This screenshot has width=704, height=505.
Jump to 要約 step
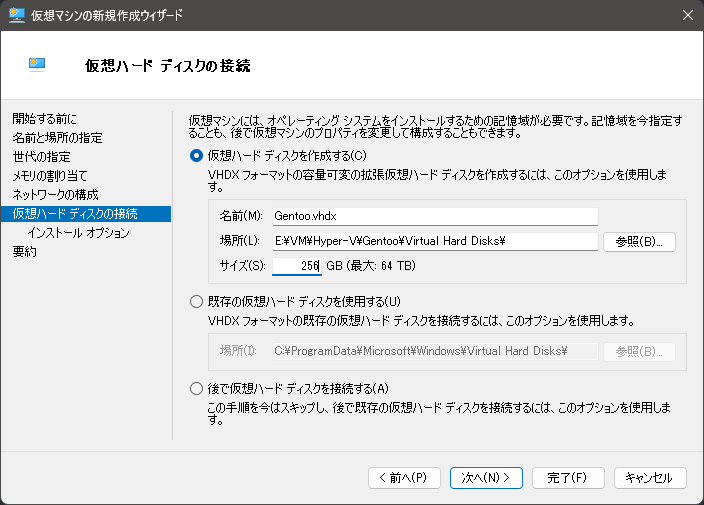[24, 251]
